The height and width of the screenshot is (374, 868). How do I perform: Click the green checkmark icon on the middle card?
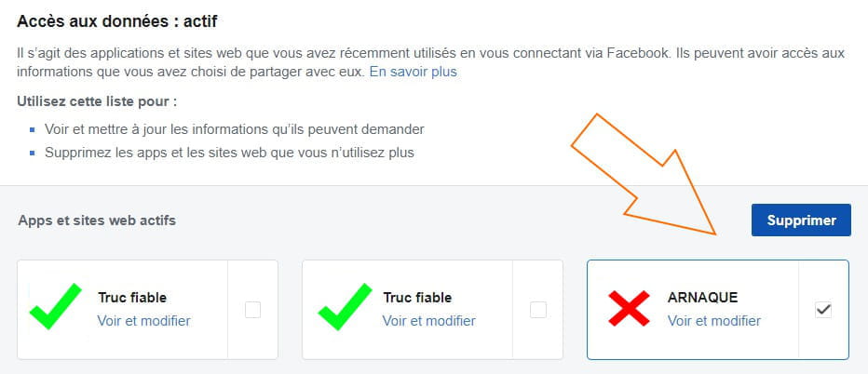pyautogui.click(x=345, y=306)
